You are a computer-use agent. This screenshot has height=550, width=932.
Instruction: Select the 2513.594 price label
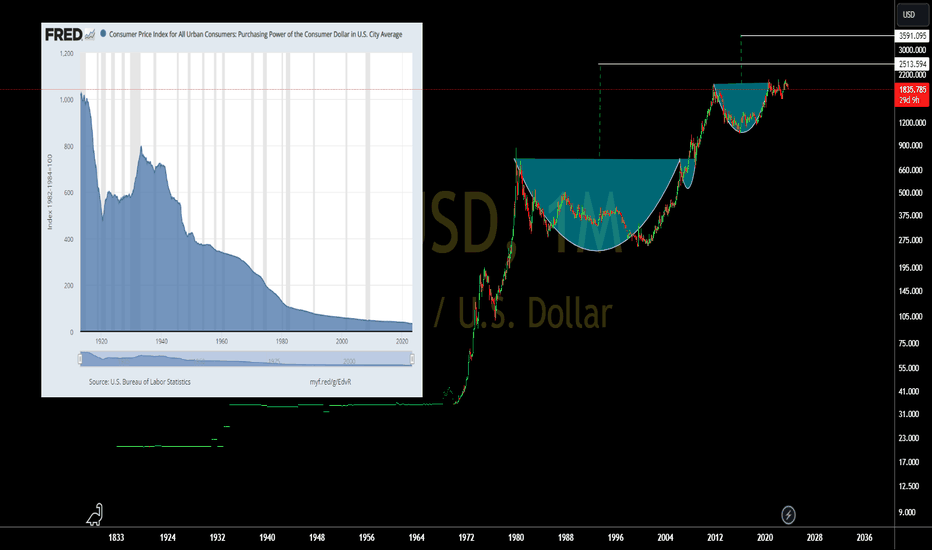(x=912, y=64)
